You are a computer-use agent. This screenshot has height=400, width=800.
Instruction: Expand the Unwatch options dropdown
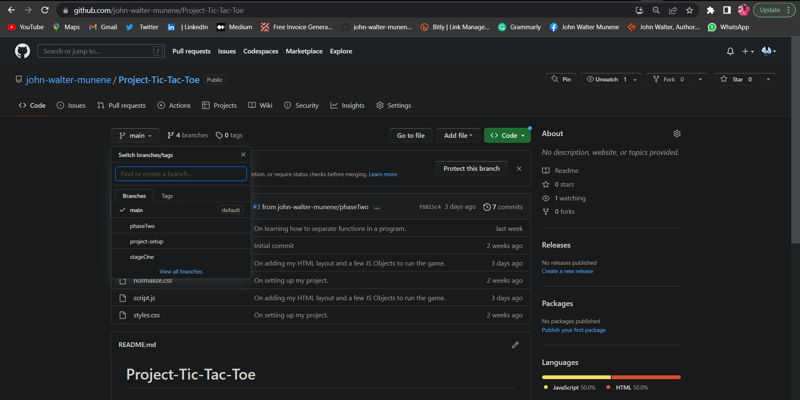635,80
